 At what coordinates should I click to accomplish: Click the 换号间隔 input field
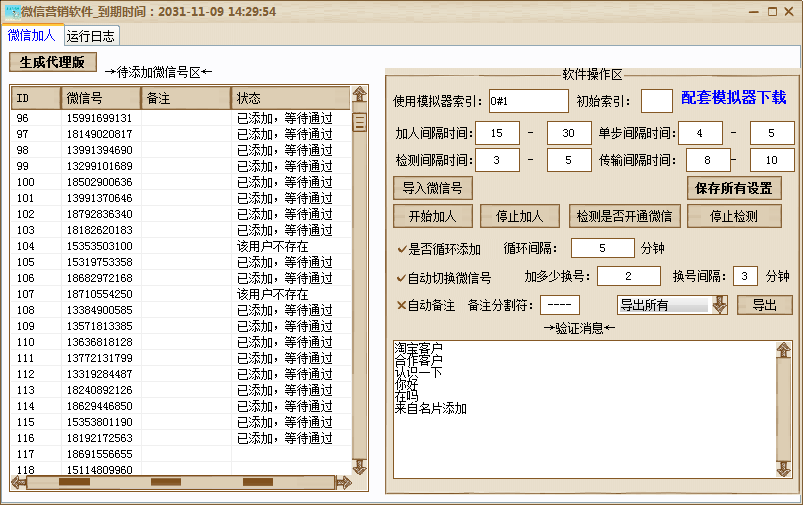(745, 276)
